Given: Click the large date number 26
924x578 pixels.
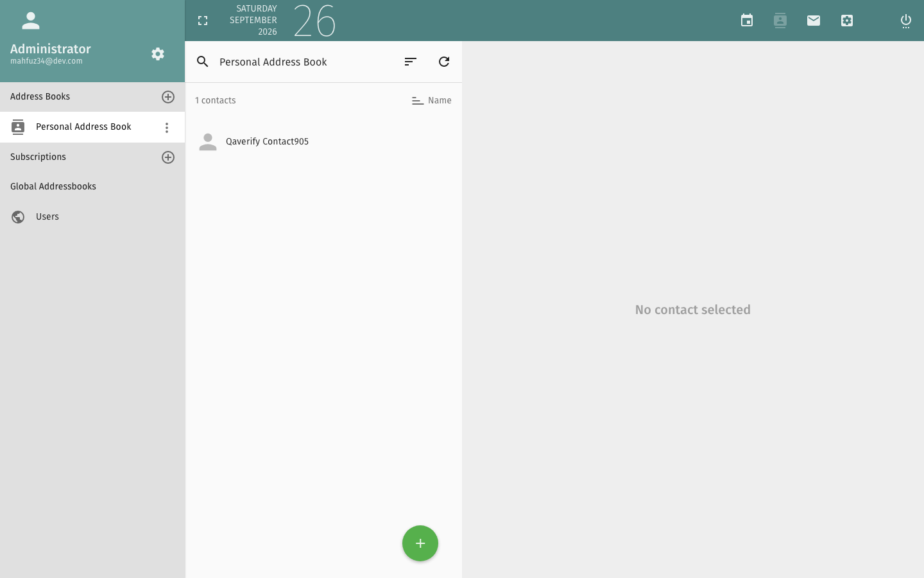Looking at the screenshot, I should click(x=314, y=21).
